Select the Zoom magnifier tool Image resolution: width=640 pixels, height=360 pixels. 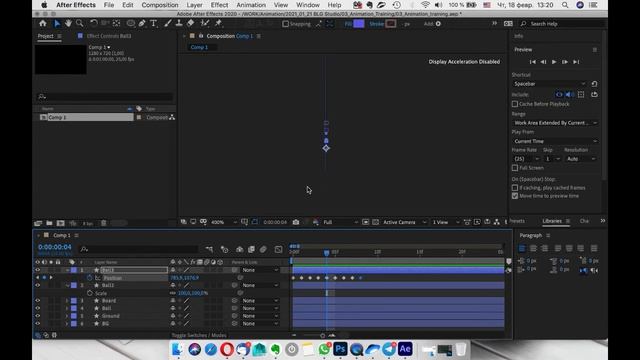click(x=80, y=24)
